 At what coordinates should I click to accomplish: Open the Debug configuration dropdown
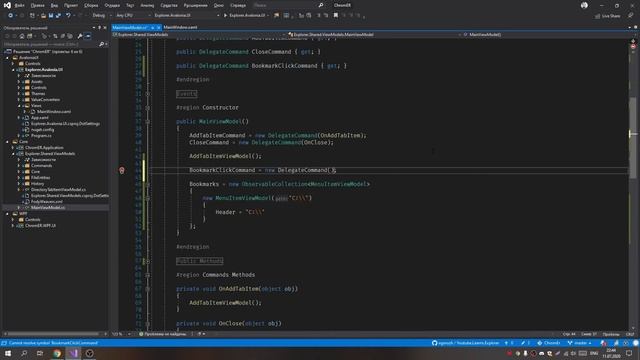click(x=101, y=15)
